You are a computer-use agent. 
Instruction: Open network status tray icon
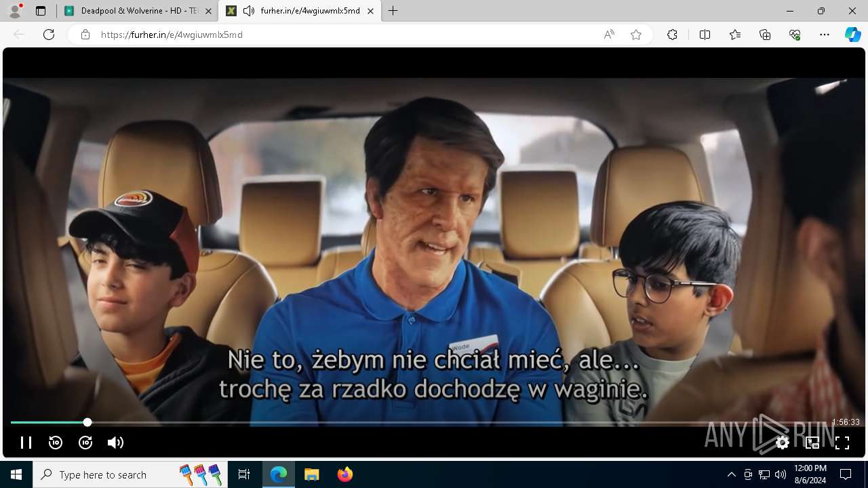coord(764,474)
